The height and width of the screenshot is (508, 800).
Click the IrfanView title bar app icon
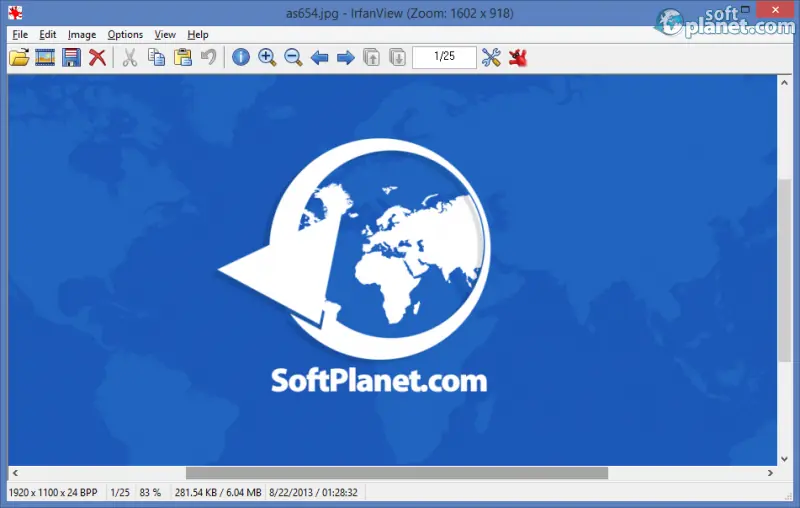15,13
